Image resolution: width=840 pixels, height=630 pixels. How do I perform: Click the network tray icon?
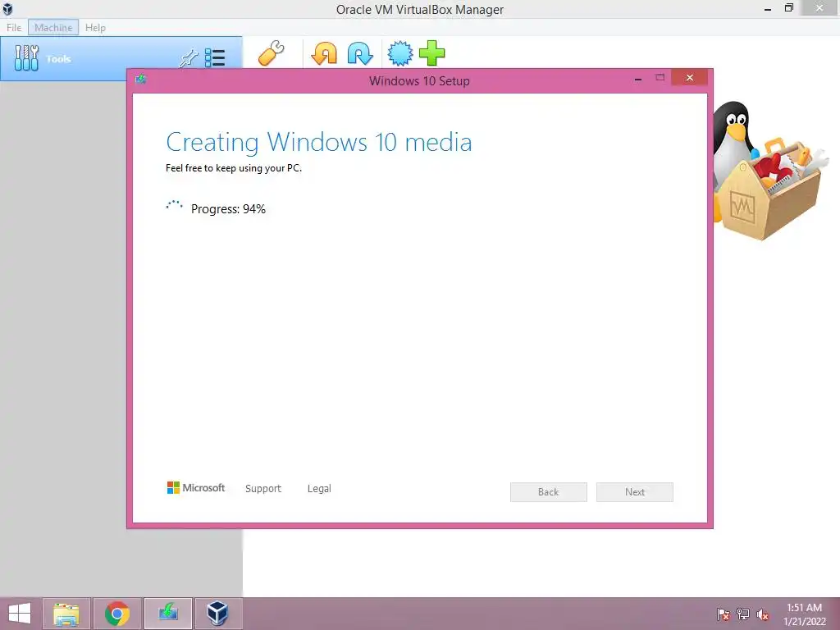[743, 614]
